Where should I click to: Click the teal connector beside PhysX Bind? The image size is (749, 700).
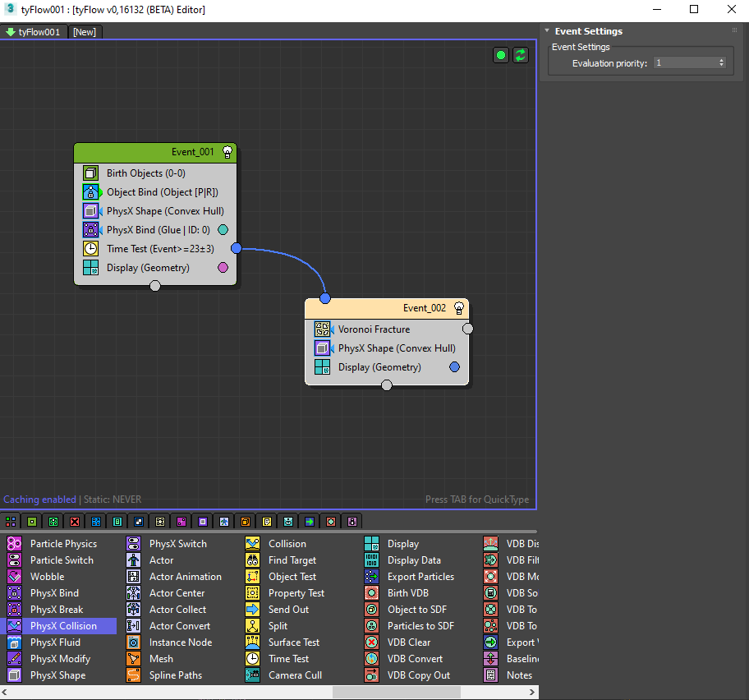point(223,230)
